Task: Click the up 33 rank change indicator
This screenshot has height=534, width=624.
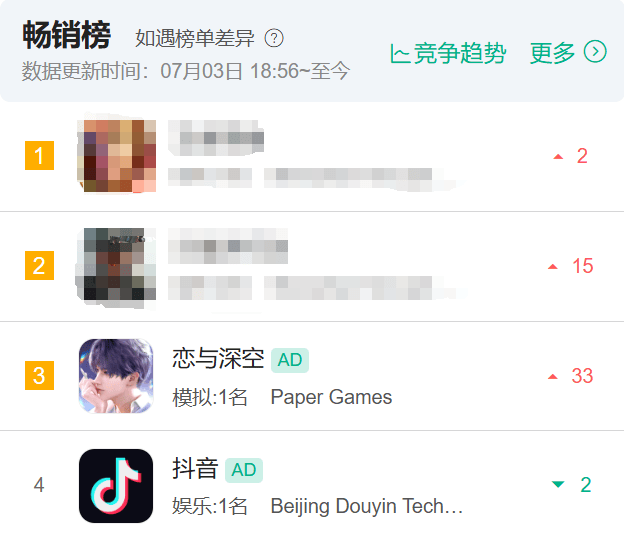Action: (571, 376)
